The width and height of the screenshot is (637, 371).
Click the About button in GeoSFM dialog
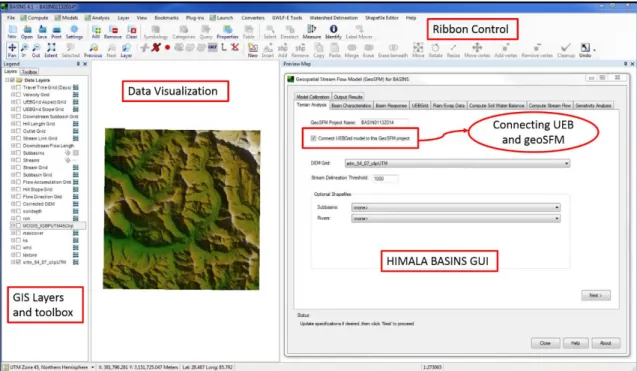click(605, 343)
